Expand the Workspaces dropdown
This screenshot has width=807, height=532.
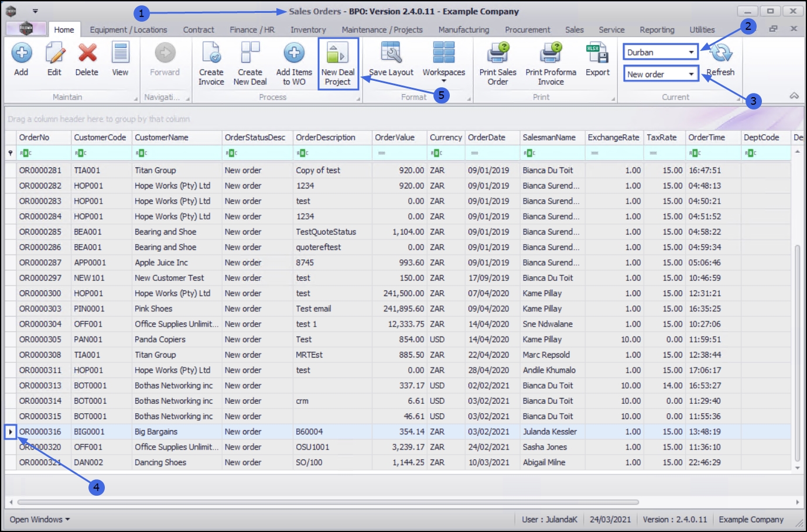tap(444, 81)
